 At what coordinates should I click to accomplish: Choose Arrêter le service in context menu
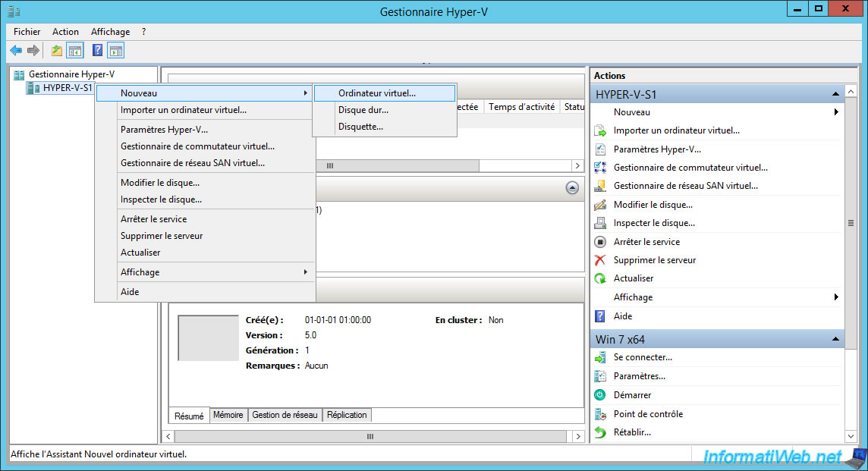205,220
